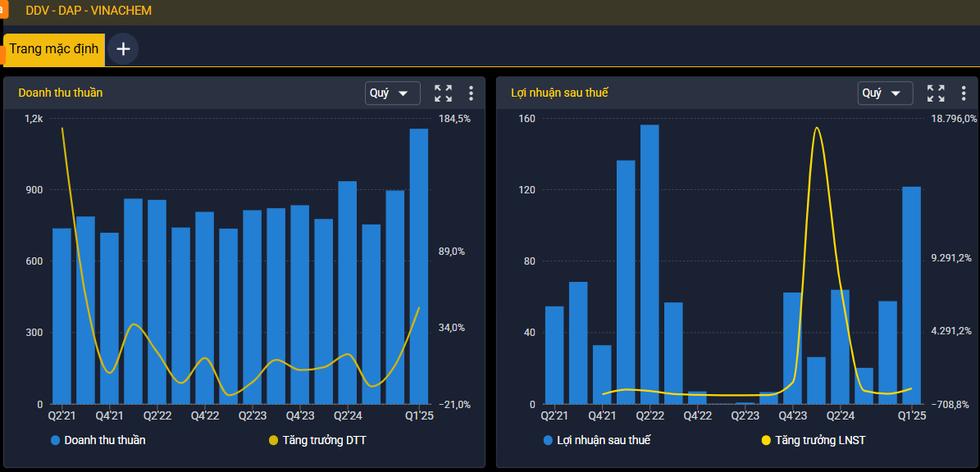Click the Lợi nhuận sau thuế panel title
The height and width of the screenshot is (472, 980).
(x=559, y=93)
